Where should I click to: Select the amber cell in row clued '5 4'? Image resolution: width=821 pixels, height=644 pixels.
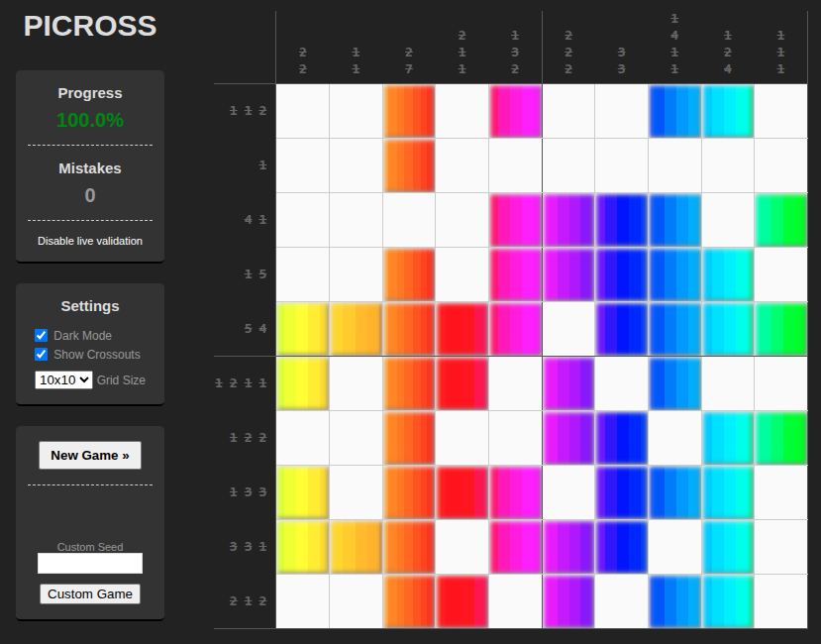pos(356,329)
